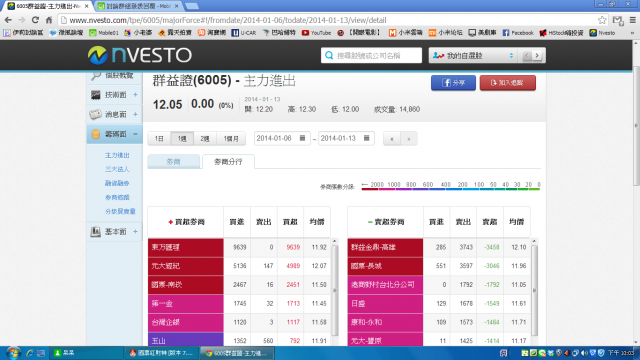This screenshot has width=640, height=360.
Task: Open the Mobile01 bookmark
Action: [104, 33]
